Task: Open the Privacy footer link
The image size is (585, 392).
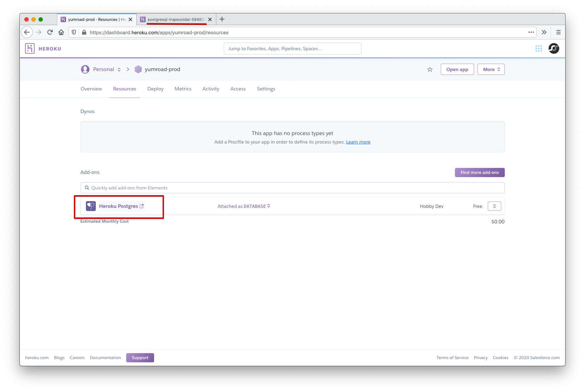Action: (x=480, y=358)
